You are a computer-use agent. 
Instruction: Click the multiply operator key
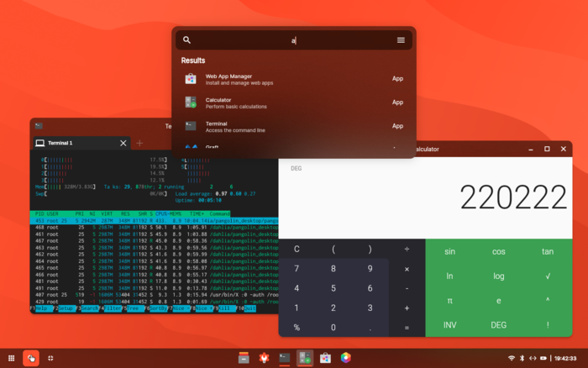(x=407, y=269)
